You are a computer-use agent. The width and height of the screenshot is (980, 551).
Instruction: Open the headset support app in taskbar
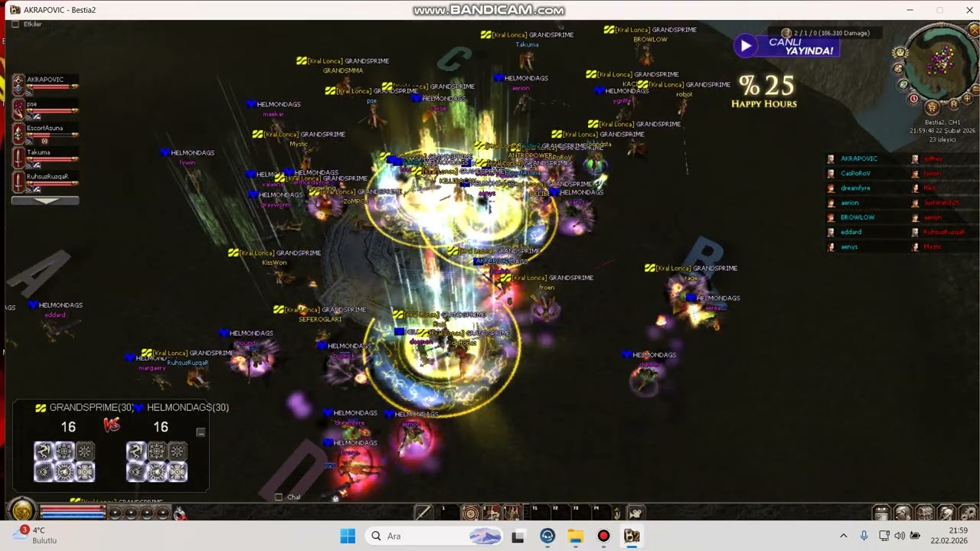[x=547, y=536]
